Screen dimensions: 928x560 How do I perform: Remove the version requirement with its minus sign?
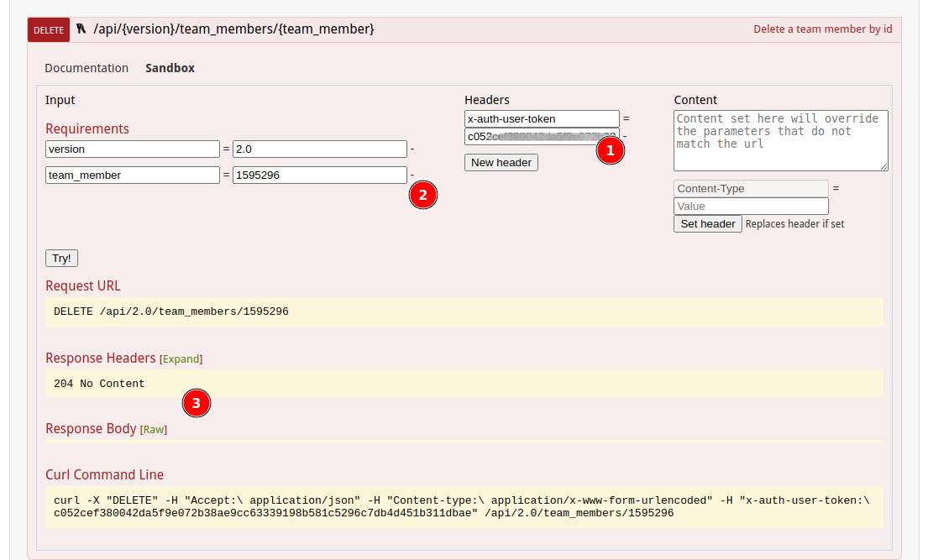pos(412,149)
